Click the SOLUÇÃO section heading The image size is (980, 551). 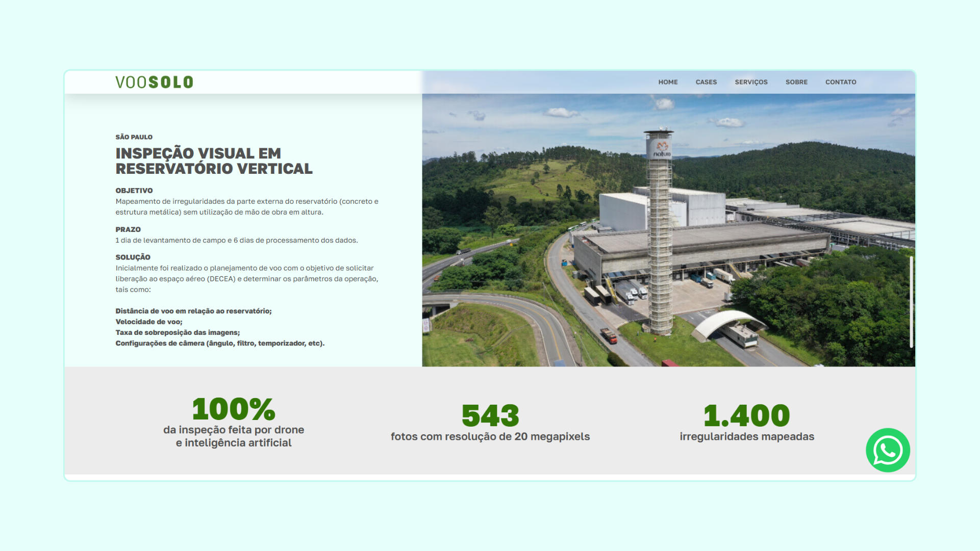click(133, 257)
